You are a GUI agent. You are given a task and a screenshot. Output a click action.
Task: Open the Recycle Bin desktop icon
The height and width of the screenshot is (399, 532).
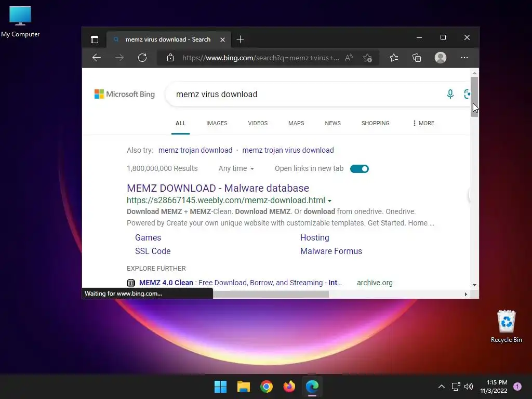tap(506, 326)
